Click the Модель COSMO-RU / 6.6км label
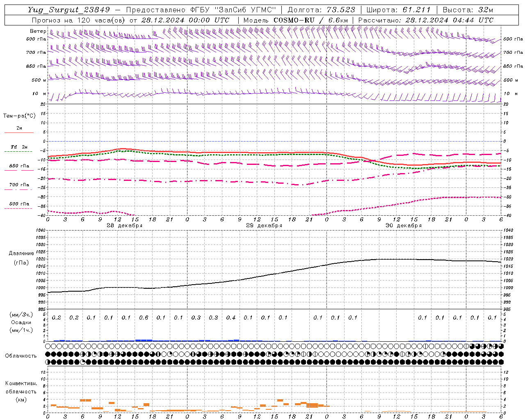The width and height of the screenshot is (525, 420). pos(296,20)
